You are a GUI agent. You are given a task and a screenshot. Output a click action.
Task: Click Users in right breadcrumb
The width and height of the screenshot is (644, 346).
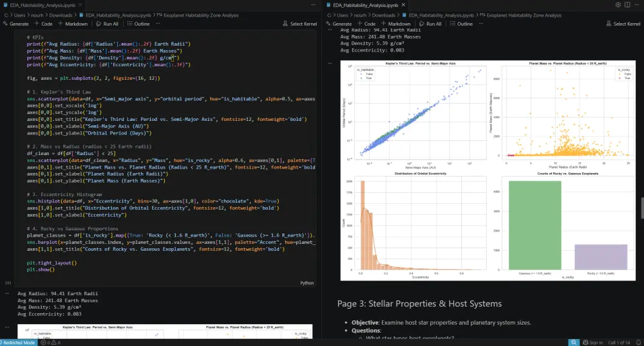click(x=343, y=15)
